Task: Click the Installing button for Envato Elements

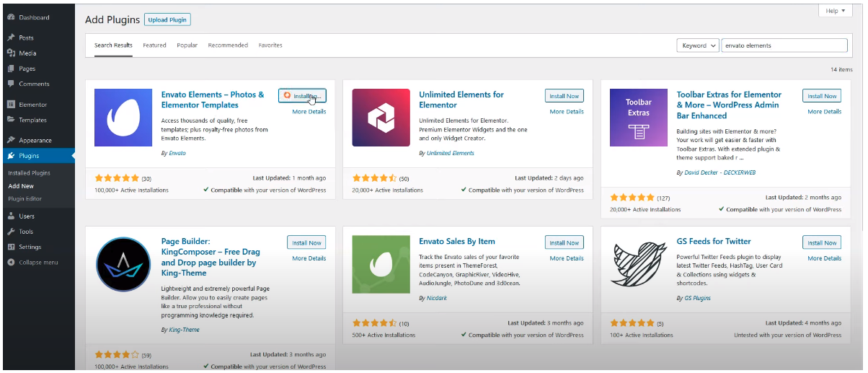Action: coord(302,96)
